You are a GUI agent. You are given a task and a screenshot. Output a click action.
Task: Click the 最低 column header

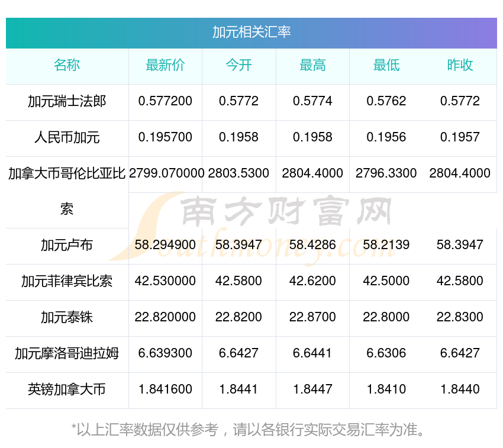pos(386,65)
